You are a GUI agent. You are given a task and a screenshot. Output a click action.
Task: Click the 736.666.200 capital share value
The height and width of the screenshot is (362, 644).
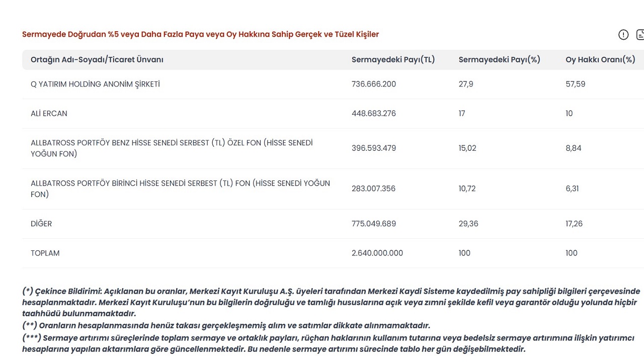point(374,84)
